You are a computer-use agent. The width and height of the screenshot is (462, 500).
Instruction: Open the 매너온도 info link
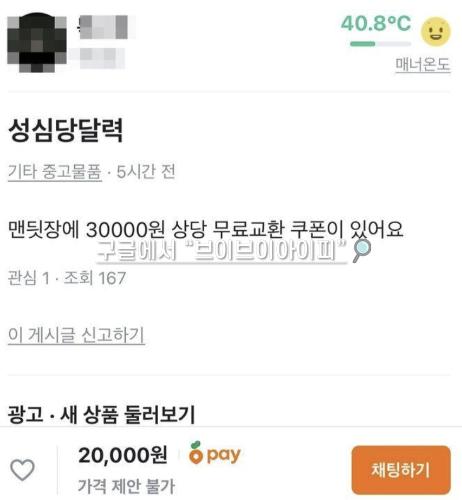coord(423,65)
